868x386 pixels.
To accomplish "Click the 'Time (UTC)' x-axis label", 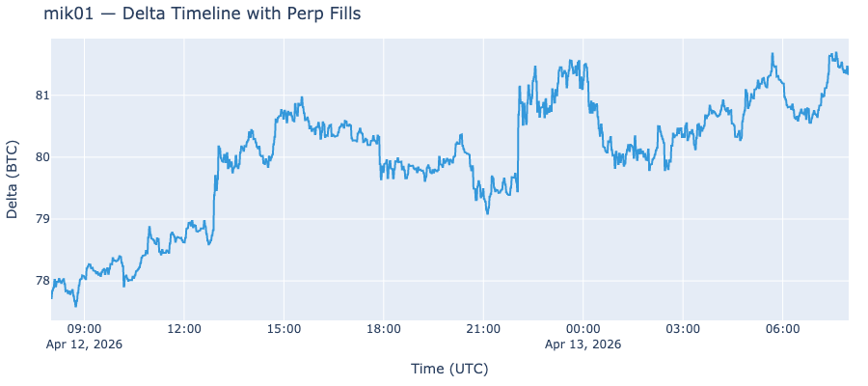I will point(449,369).
